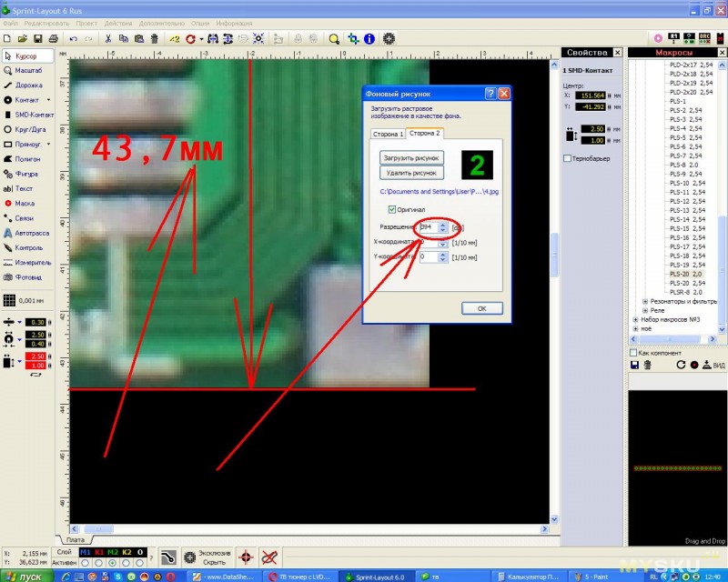The height and width of the screenshot is (582, 728).
Task: Expand the Резонаторы и фильтры folder
Action: tap(645, 302)
